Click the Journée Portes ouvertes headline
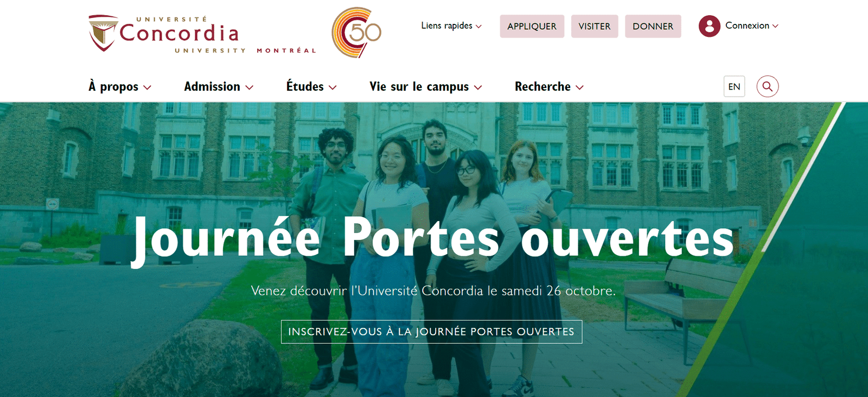 coord(432,239)
